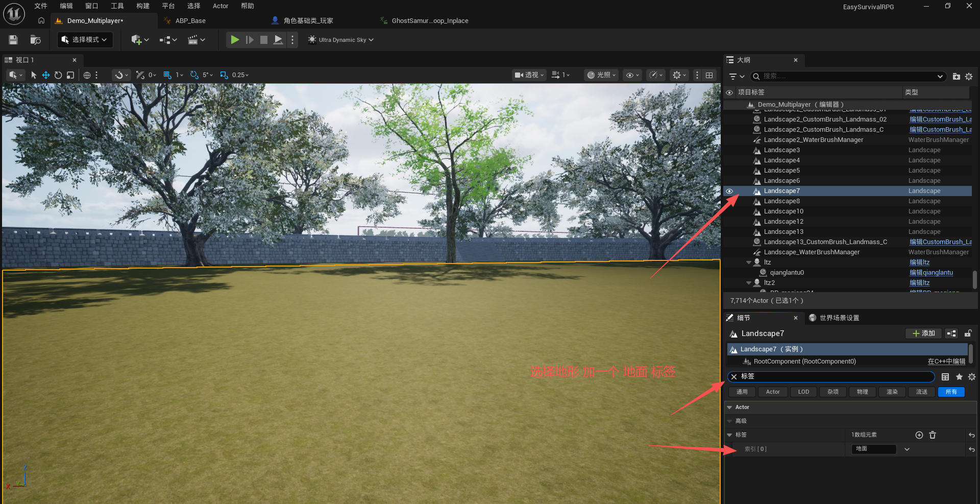Open the 透视 perspective view dropdown
Image resolution: width=980 pixels, height=504 pixels.
tap(529, 75)
